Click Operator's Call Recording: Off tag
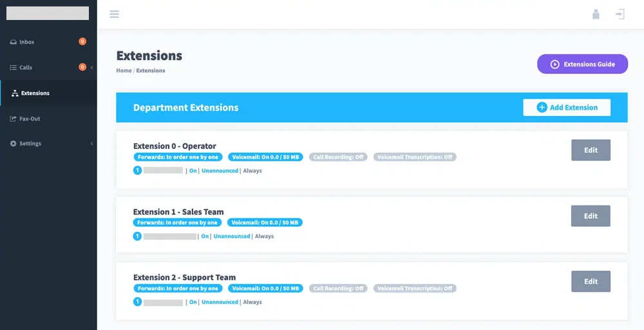This screenshot has height=330, width=644. (339, 157)
